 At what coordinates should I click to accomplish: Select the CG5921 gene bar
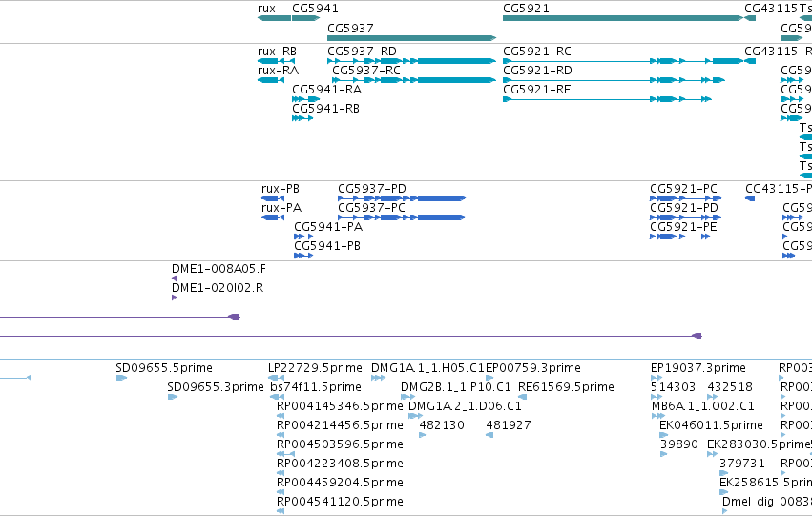pyautogui.click(x=623, y=18)
